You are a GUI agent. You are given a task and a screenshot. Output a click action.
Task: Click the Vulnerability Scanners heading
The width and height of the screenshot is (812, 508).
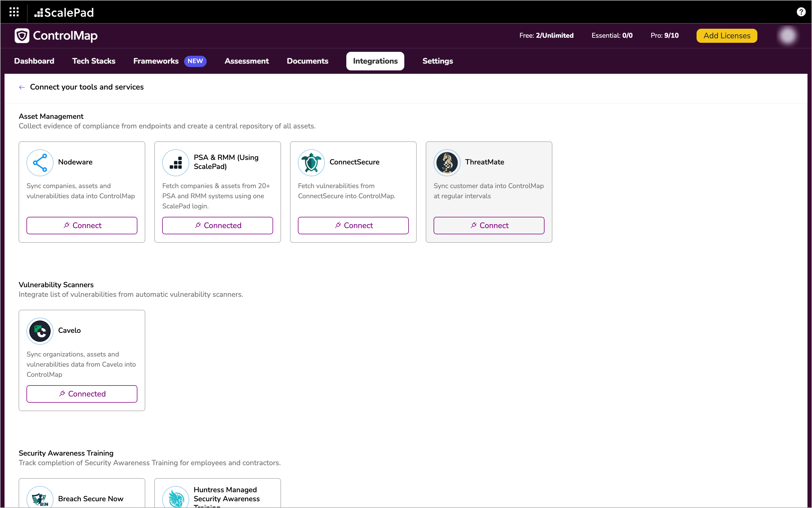[x=56, y=285]
